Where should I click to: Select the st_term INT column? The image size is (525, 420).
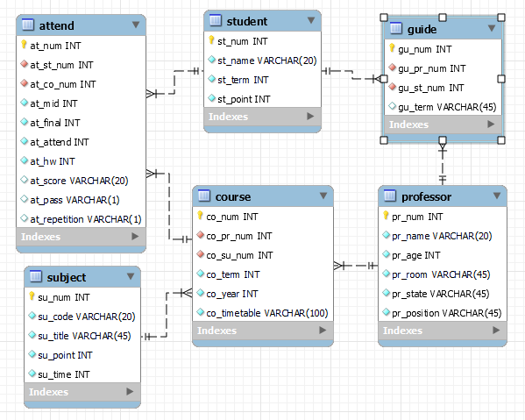(263, 80)
